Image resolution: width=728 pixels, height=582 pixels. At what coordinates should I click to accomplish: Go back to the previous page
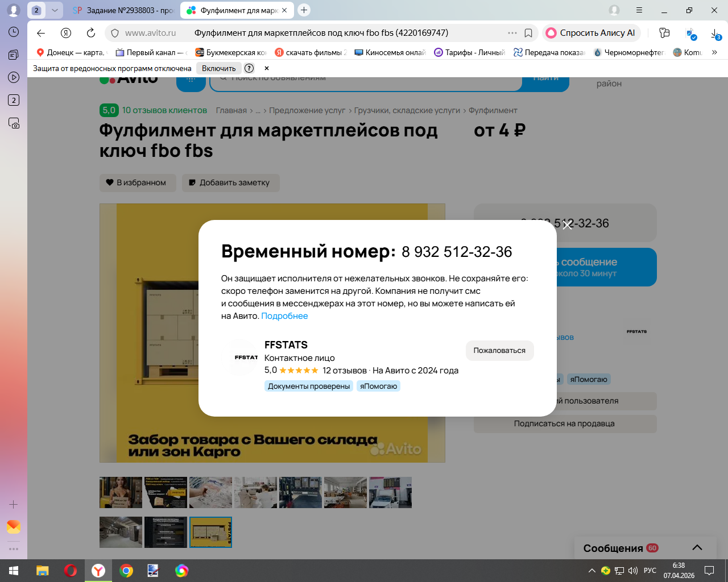40,33
